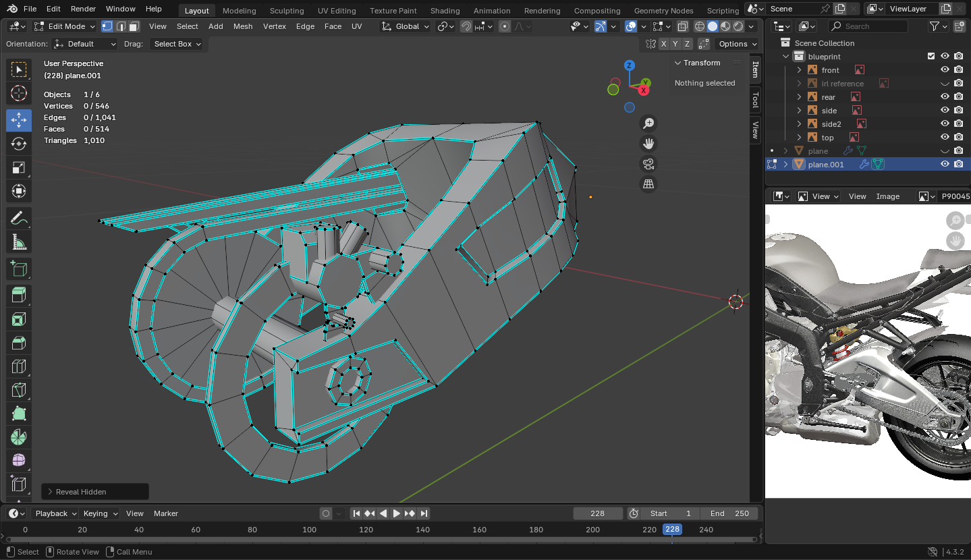The width and height of the screenshot is (971, 560).
Task: Switch to the UV Editing workspace tab
Action: pyautogui.click(x=336, y=11)
